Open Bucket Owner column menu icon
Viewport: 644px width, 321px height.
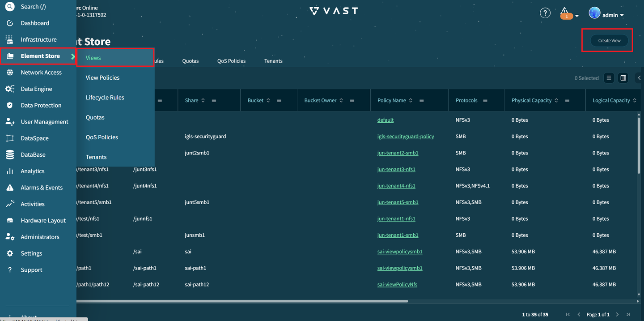coord(352,100)
